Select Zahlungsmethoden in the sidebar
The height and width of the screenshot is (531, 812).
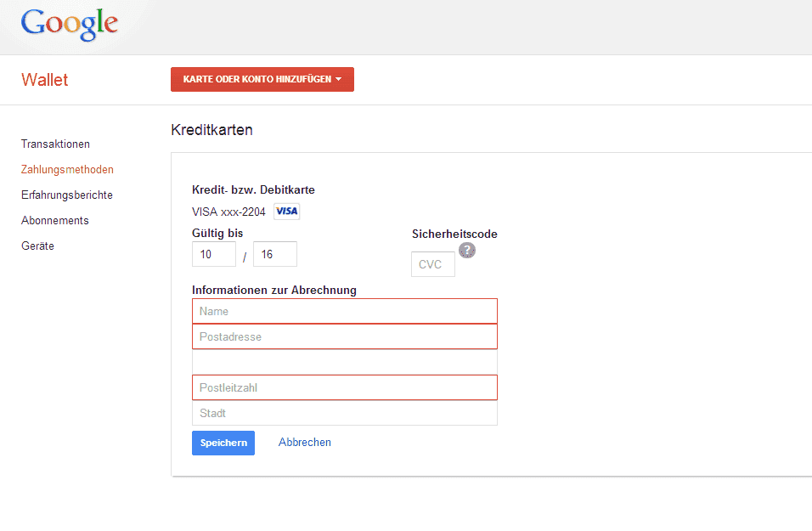coord(67,169)
